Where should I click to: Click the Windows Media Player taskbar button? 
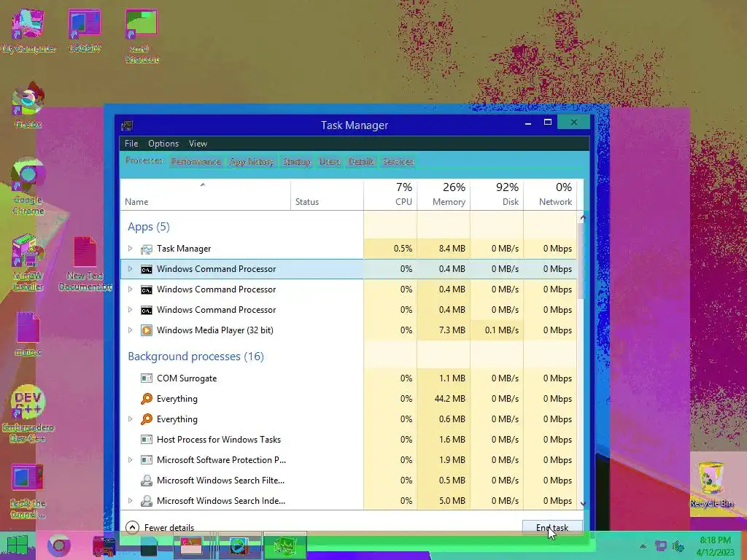tap(239, 545)
